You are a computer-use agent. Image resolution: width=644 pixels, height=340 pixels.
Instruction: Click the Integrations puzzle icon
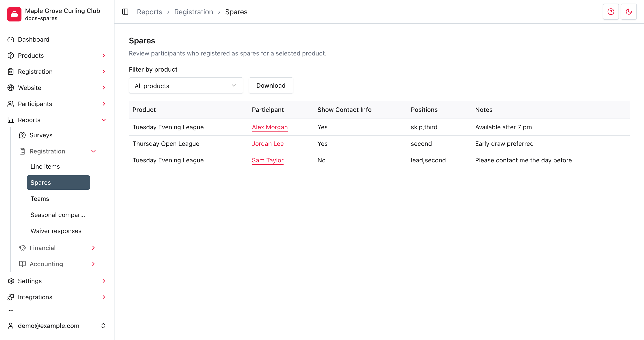tap(11, 297)
